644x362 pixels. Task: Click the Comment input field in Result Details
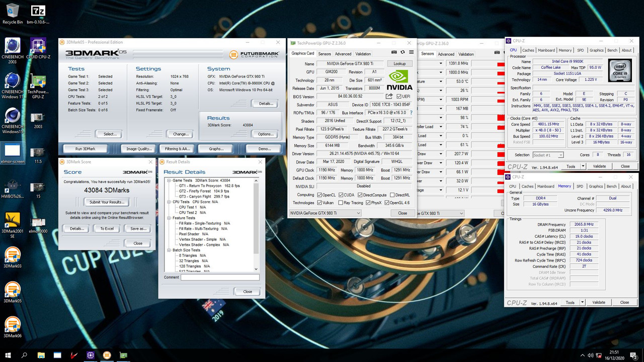220,277
